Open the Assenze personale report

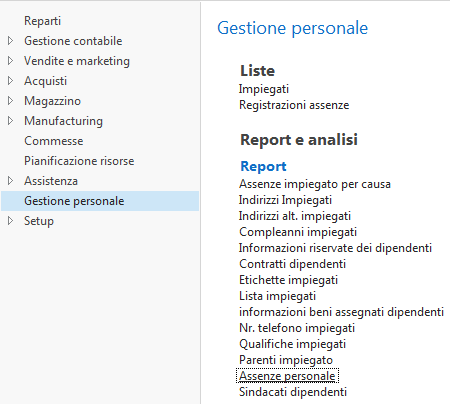[x=287, y=376]
